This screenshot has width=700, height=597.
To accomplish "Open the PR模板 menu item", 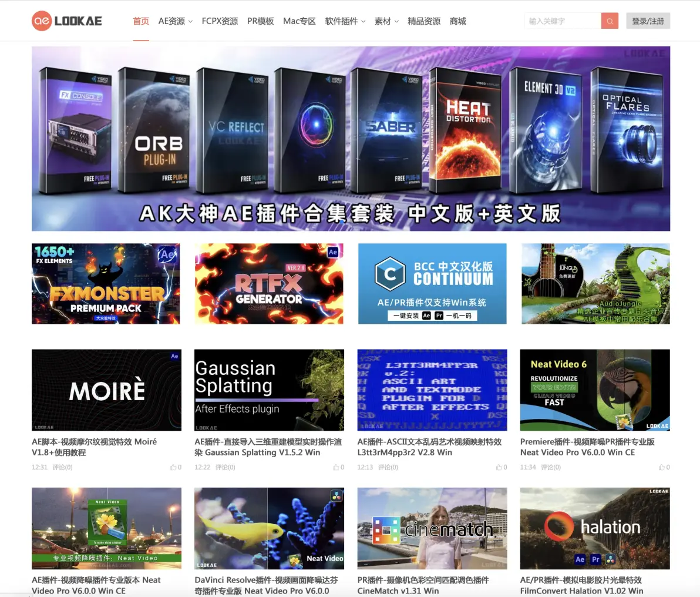I will [x=260, y=21].
